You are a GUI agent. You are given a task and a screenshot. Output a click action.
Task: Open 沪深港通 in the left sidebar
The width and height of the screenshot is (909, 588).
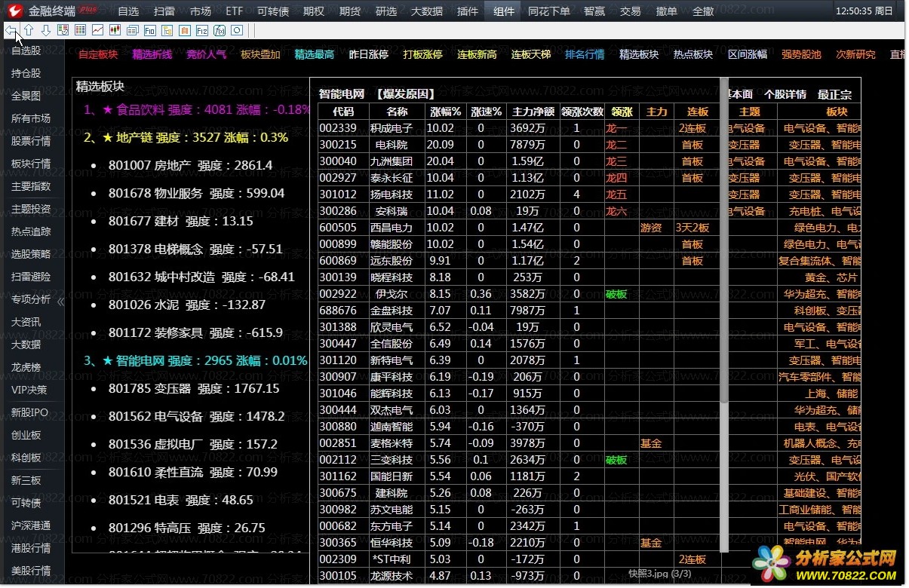click(31, 525)
